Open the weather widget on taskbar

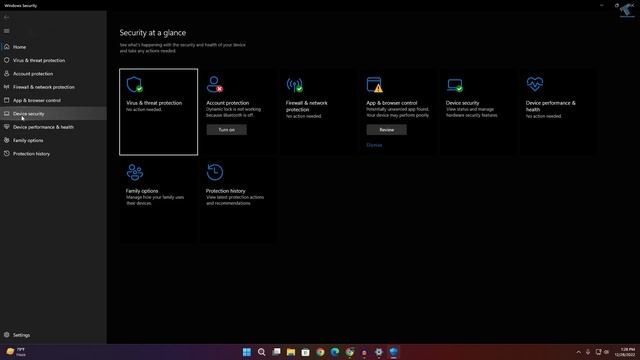click(16, 352)
